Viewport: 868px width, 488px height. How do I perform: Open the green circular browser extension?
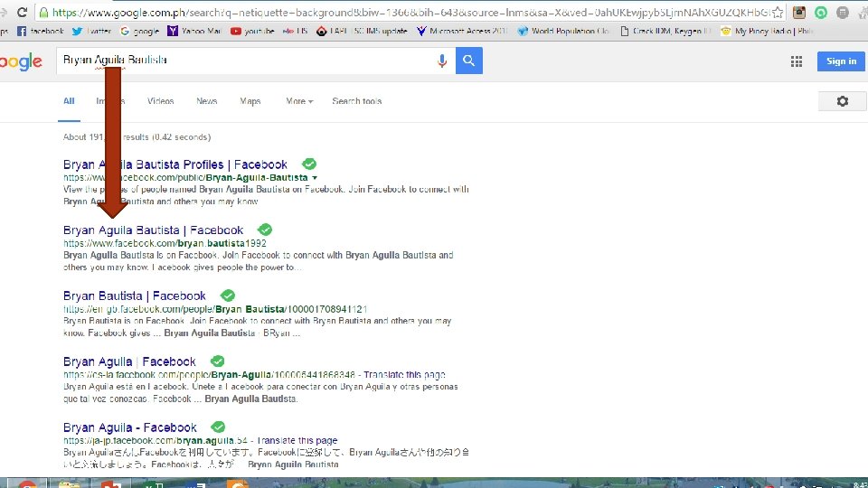coord(821,12)
